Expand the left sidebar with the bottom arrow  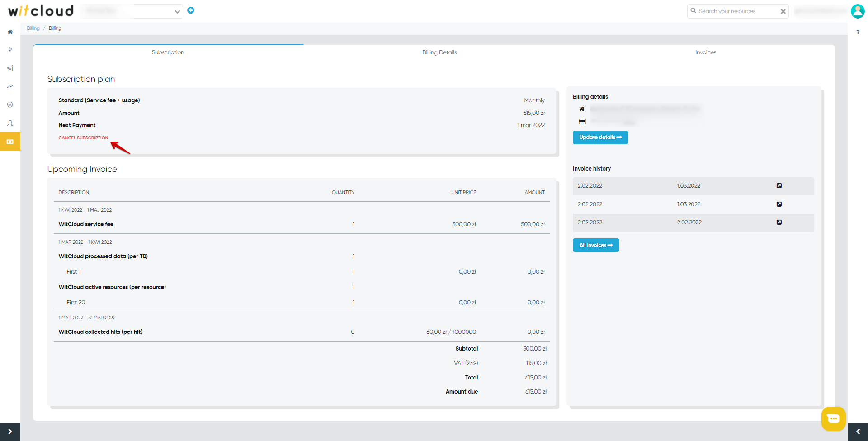(10, 432)
